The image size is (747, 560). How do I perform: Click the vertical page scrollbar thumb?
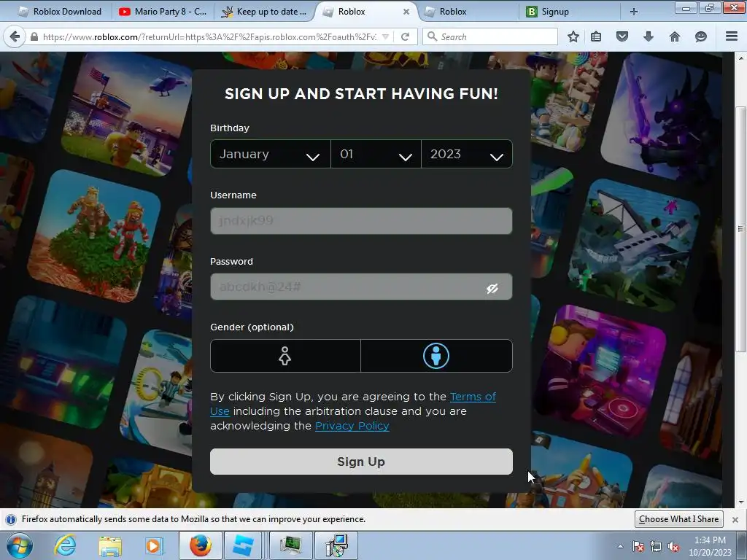pos(740,230)
